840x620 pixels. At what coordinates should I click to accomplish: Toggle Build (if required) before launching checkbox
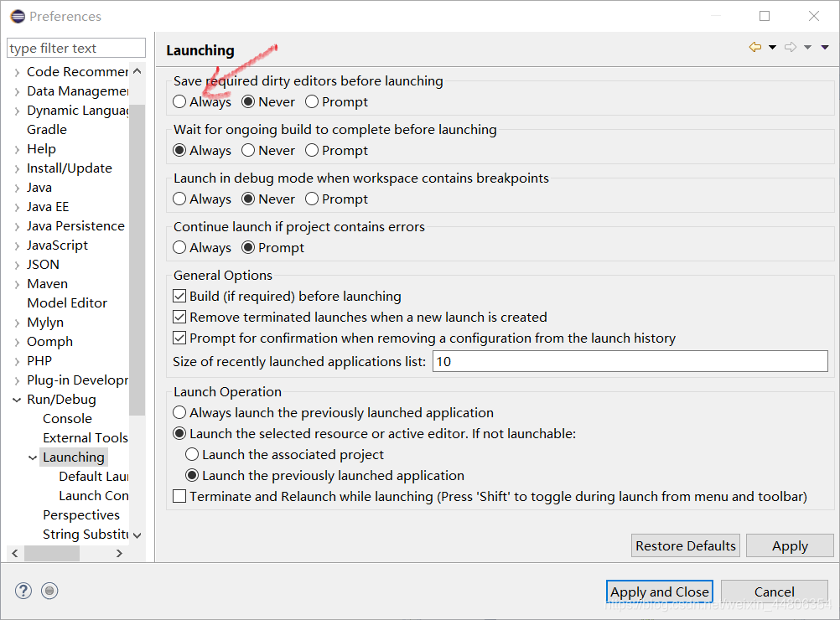pyautogui.click(x=179, y=296)
